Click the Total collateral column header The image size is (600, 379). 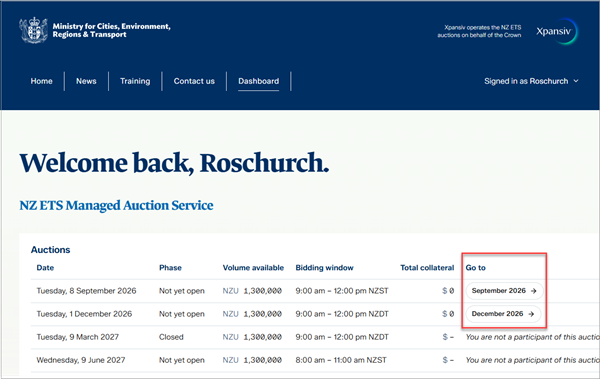(427, 268)
